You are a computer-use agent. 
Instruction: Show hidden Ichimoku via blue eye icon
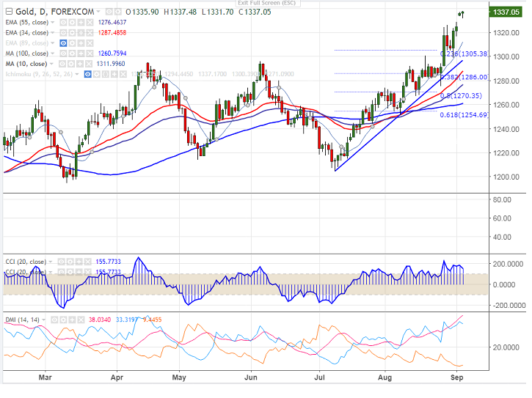88,74
